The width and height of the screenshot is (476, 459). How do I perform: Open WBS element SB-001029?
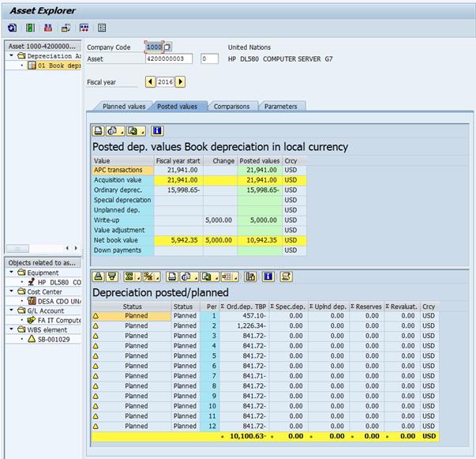(54, 339)
